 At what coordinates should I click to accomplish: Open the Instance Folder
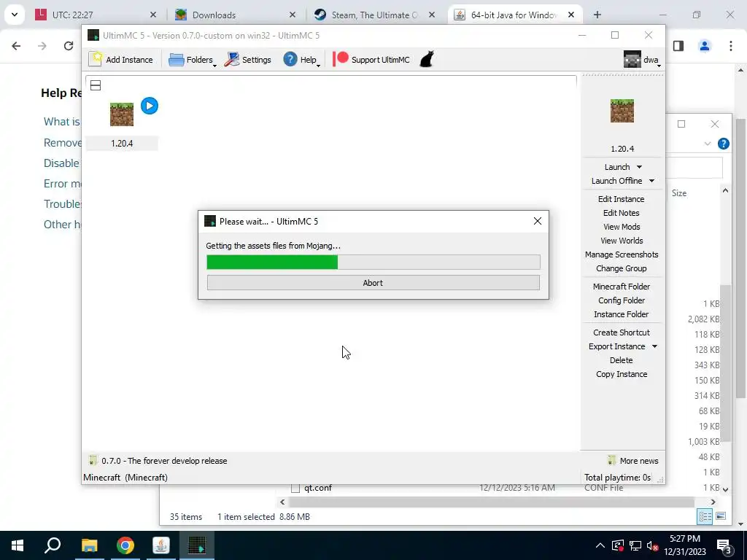pyautogui.click(x=622, y=314)
